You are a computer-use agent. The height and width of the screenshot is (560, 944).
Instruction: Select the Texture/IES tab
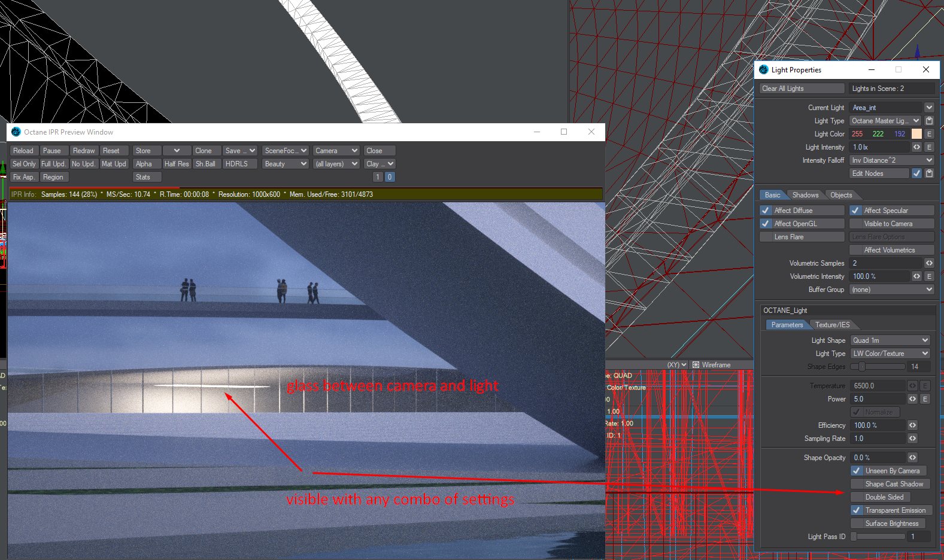click(x=832, y=325)
